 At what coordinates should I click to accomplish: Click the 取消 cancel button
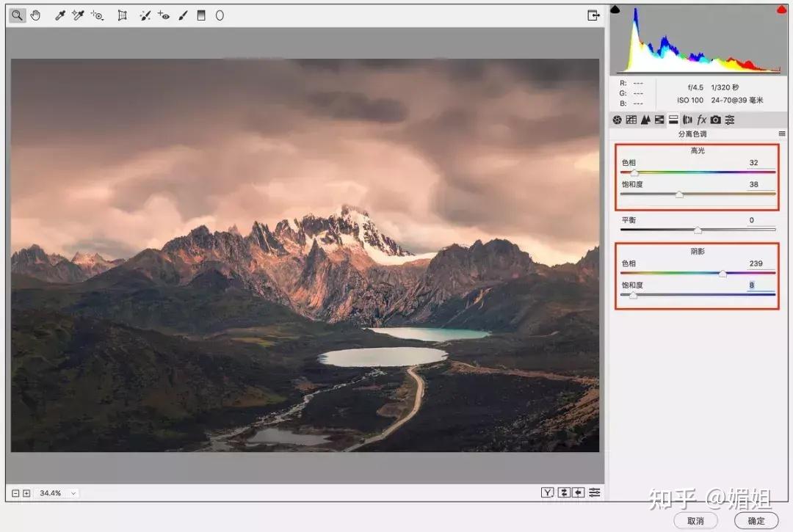coord(696,521)
